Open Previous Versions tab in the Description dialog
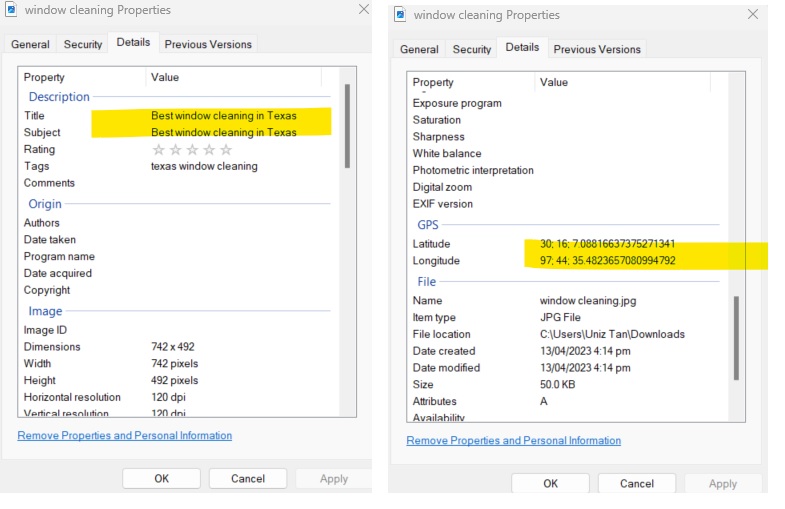785x509 pixels. click(x=209, y=44)
